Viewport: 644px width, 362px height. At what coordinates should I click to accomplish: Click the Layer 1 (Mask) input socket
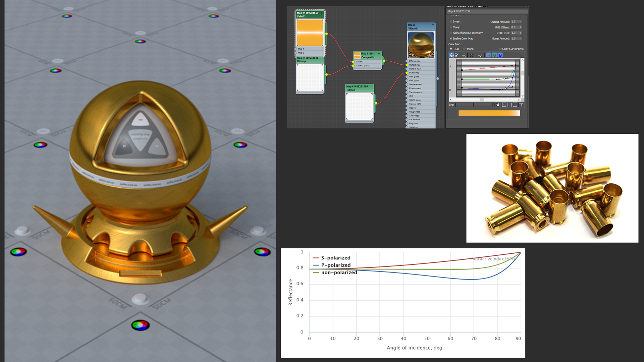click(353, 66)
